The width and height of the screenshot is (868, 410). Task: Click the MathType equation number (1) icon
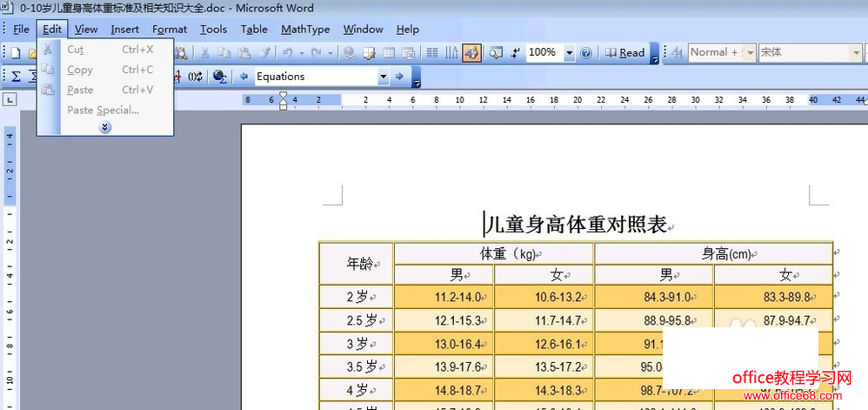click(195, 77)
